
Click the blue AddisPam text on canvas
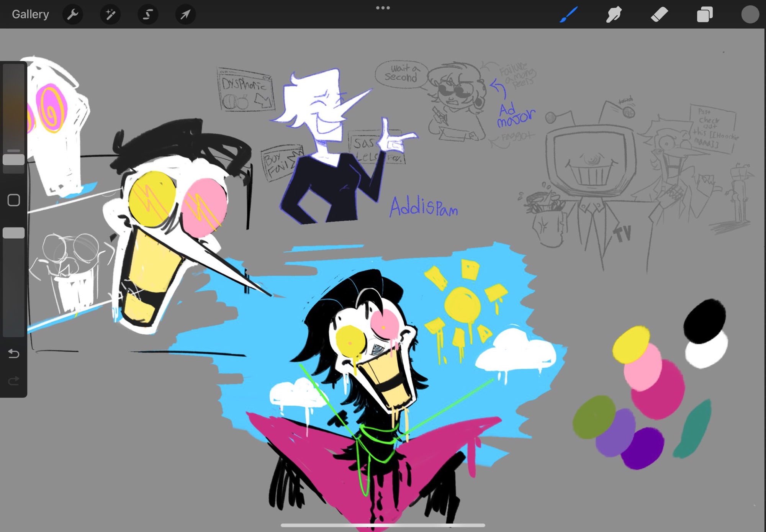click(x=423, y=208)
